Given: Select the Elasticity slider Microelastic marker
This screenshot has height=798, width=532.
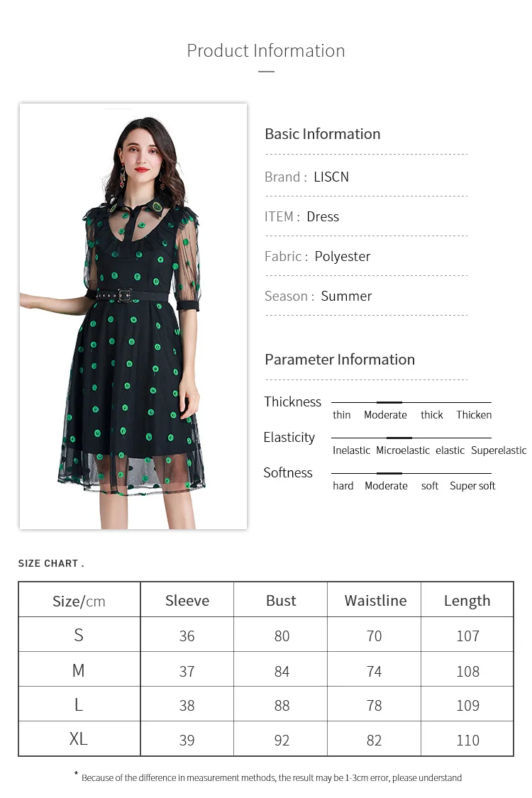Looking at the screenshot, I should tap(399, 438).
